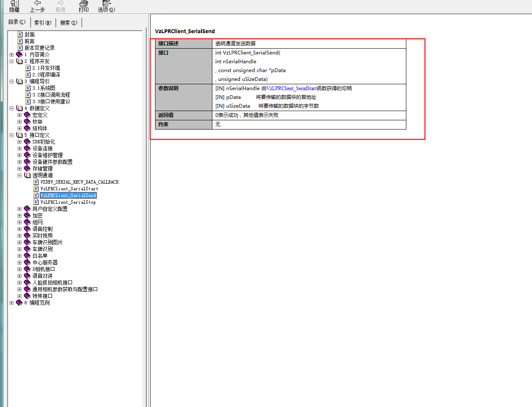This screenshot has height=407, width=532.
Task: Click the 接口描述 table header cell
Action: [183, 44]
